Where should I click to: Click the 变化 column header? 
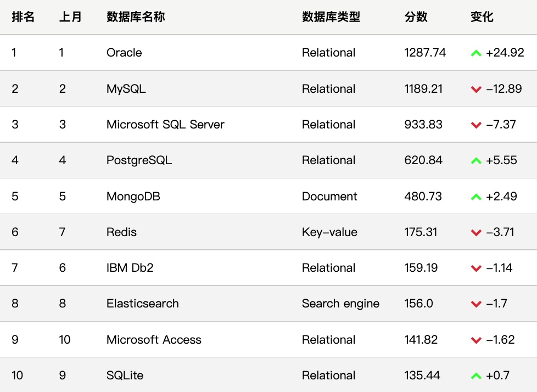[482, 16]
